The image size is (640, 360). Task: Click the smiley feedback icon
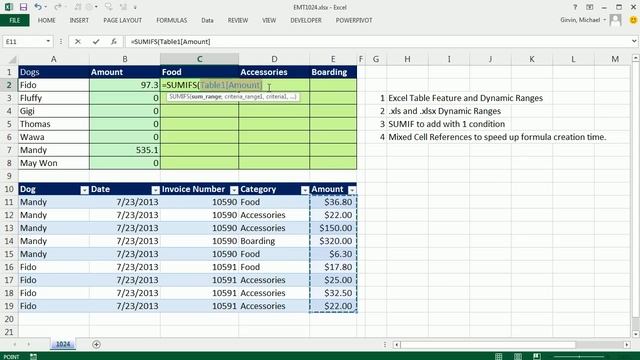point(633,20)
